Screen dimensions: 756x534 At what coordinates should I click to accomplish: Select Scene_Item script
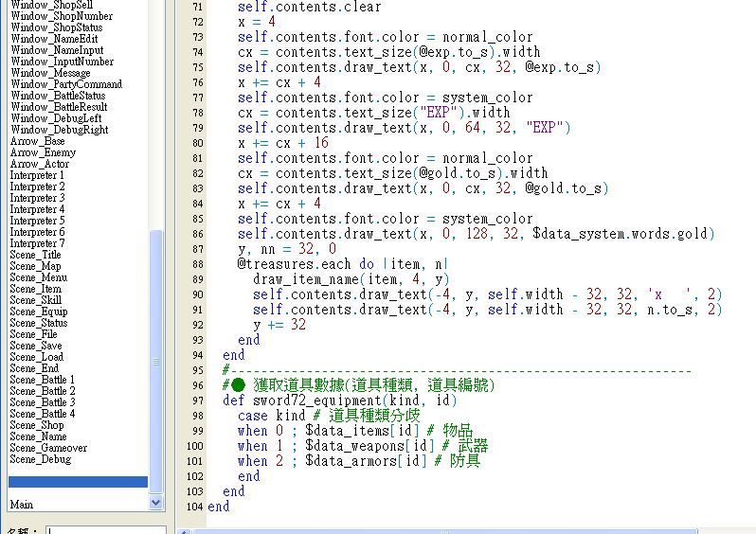click(36, 289)
